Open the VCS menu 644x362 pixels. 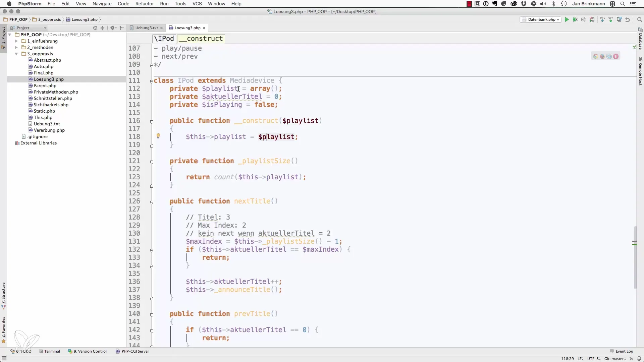197,4
